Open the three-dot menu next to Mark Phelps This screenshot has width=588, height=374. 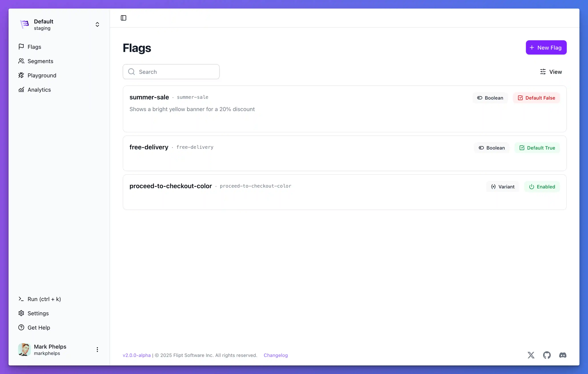[x=97, y=349]
